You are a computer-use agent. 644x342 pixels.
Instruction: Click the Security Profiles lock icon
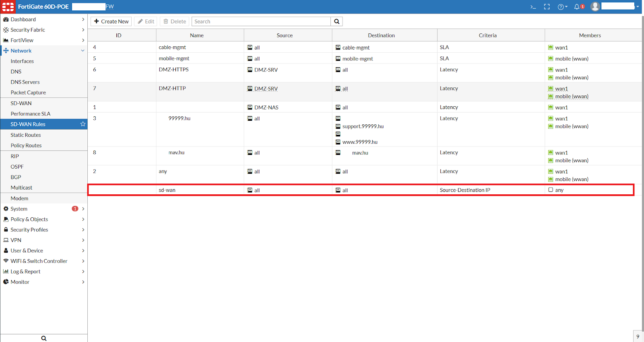6,230
